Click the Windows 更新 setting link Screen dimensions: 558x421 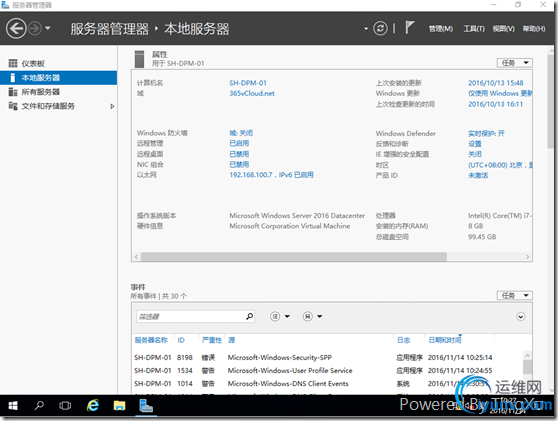tap(500, 93)
